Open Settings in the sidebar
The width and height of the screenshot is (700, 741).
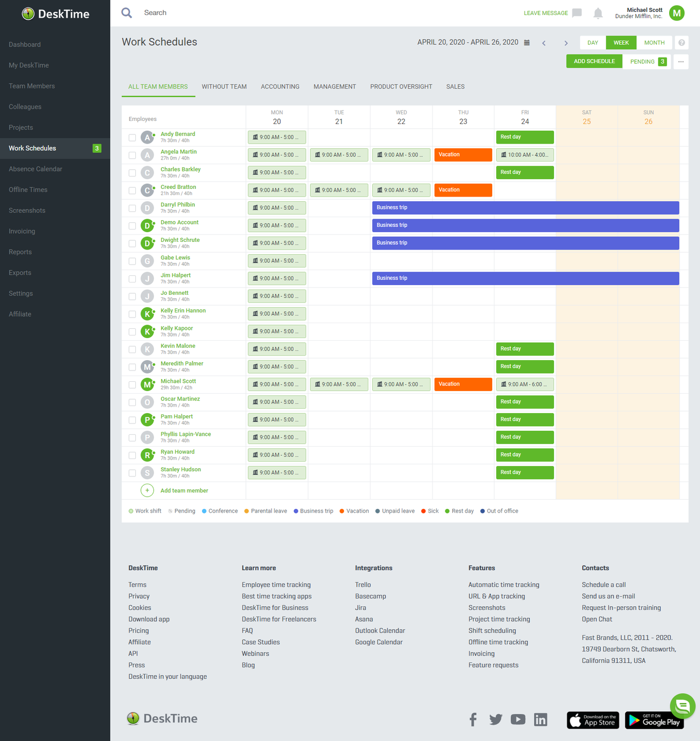point(21,293)
